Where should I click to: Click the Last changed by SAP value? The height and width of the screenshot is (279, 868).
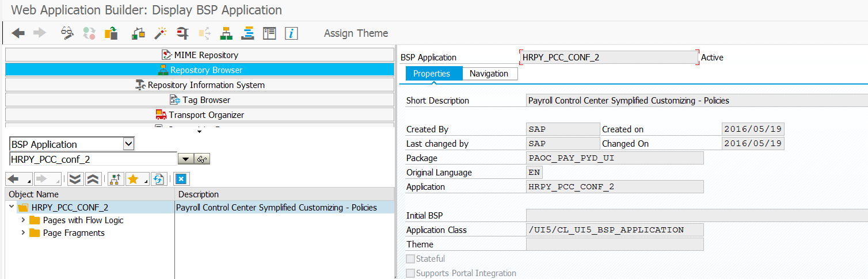(x=562, y=143)
